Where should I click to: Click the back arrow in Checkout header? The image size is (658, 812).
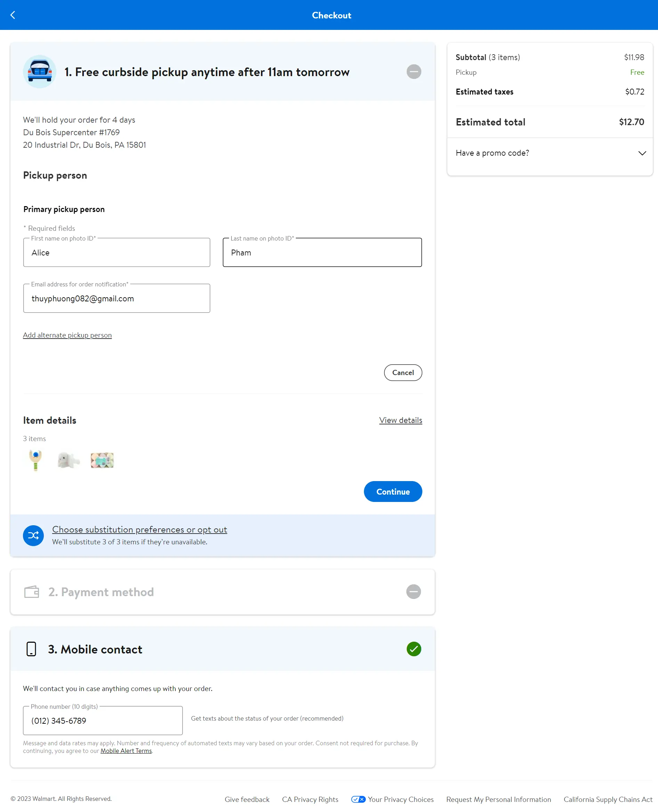(x=13, y=15)
